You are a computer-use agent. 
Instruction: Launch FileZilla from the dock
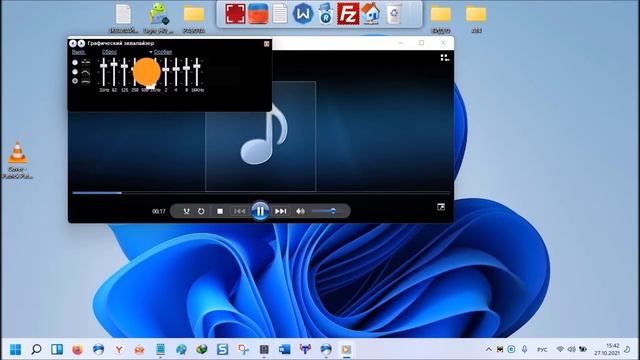click(348, 13)
